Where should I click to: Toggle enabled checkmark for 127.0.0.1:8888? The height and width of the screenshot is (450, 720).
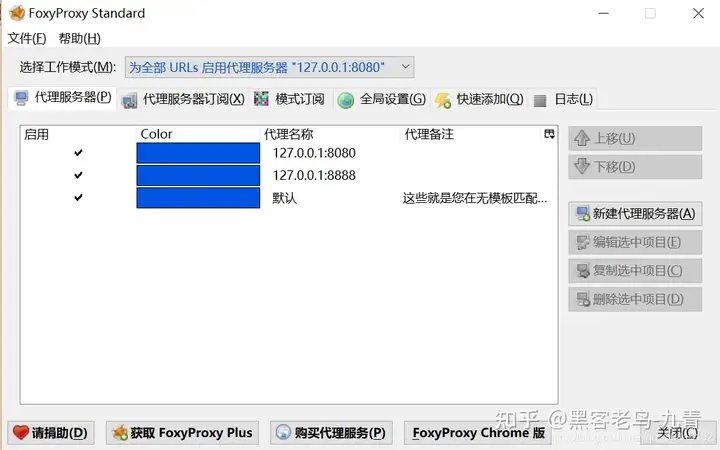click(79, 175)
